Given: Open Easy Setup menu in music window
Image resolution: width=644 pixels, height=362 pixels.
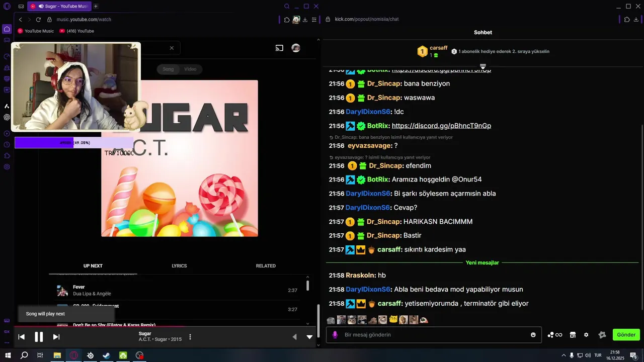Looking at the screenshot, I should [x=314, y=20].
